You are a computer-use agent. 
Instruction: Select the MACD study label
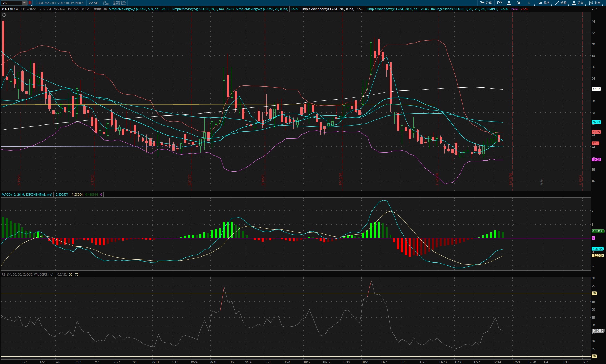[x=27, y=195]
